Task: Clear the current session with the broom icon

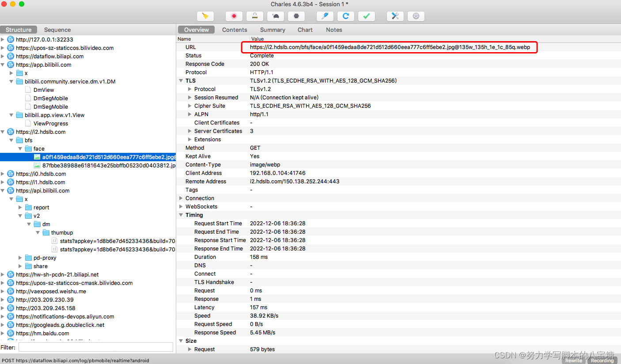Action: (205, 16)
